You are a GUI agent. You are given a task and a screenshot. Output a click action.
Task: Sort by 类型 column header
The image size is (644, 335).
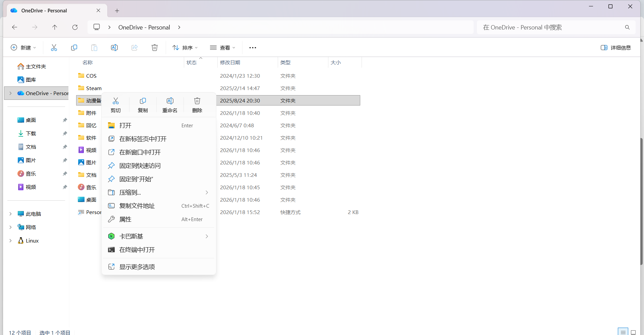click(x=303, y=62)
